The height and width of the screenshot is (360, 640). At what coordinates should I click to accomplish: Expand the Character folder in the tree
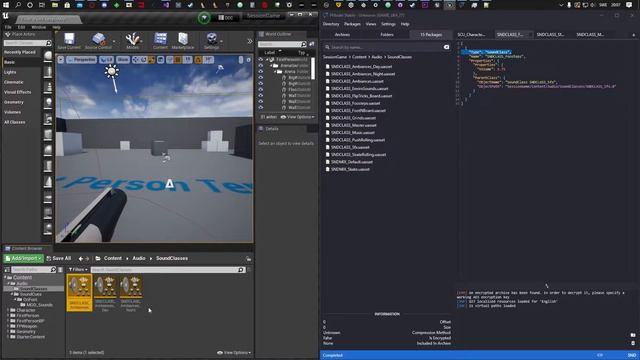pyautogui.click(x=8, y=310)
